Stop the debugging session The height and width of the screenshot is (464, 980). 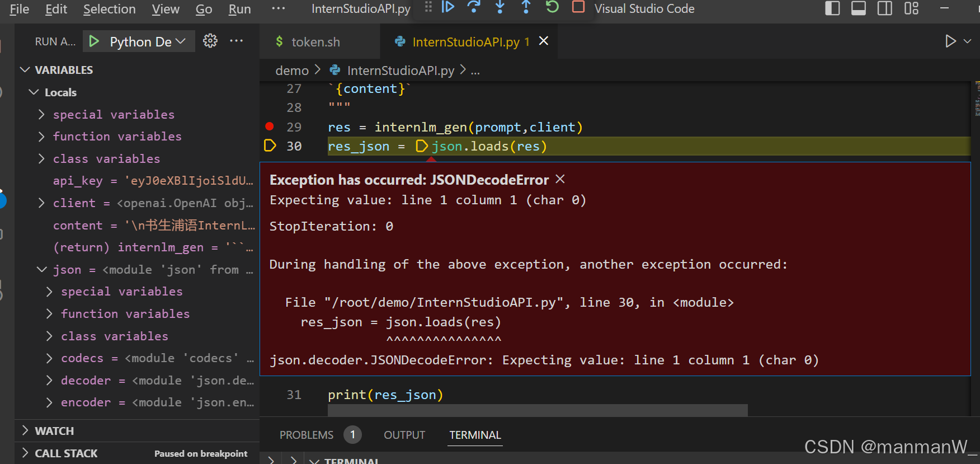click(x=578, y=7)
